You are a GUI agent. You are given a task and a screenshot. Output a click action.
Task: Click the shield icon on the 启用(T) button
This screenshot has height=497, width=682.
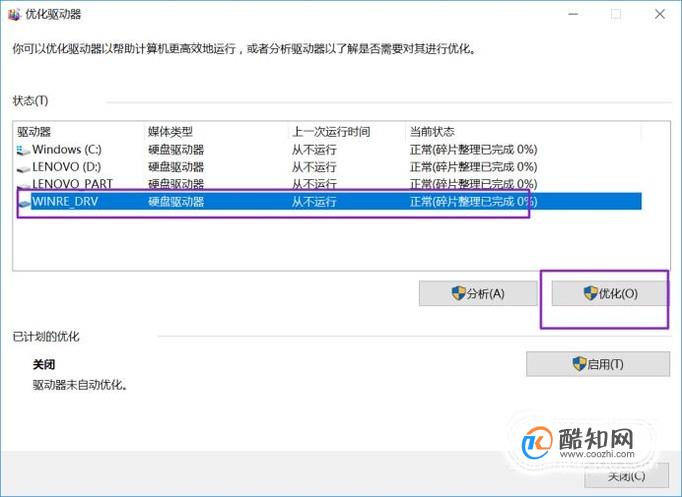[x=579, y=364]
